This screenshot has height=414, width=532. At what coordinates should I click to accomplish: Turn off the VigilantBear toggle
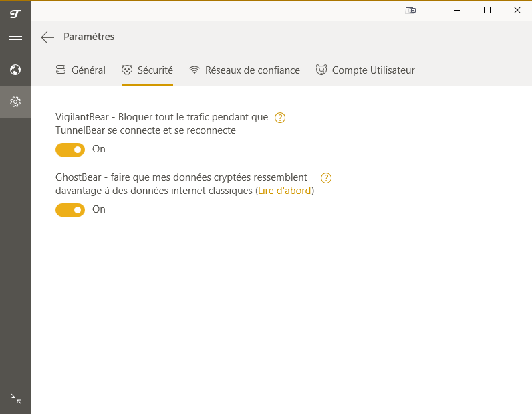click(x=70, y=150)
